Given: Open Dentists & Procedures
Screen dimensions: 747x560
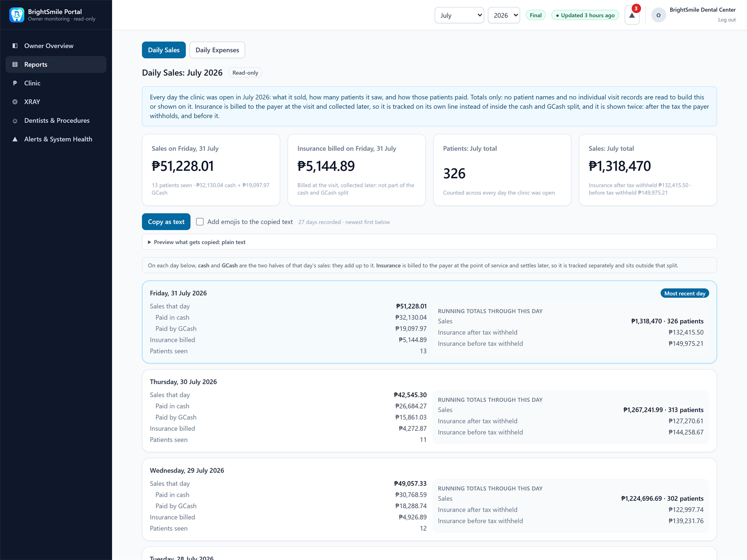Looking at the screenshot, I should pyautogui.click(x=56, y=120).
